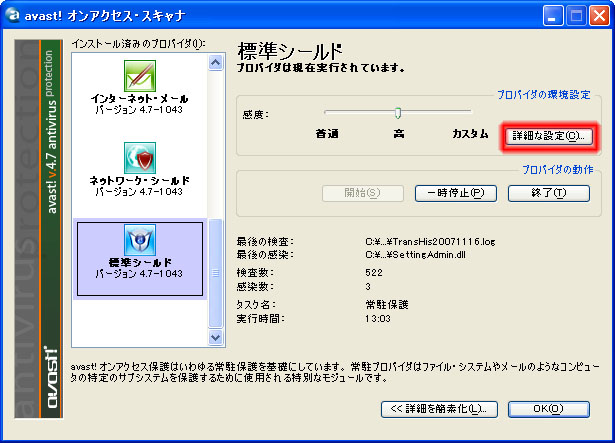The height and width of the screenshot is (443, 615).
Task: Click ネットワーク・シールド provider name text
Action: click(140, 180)
